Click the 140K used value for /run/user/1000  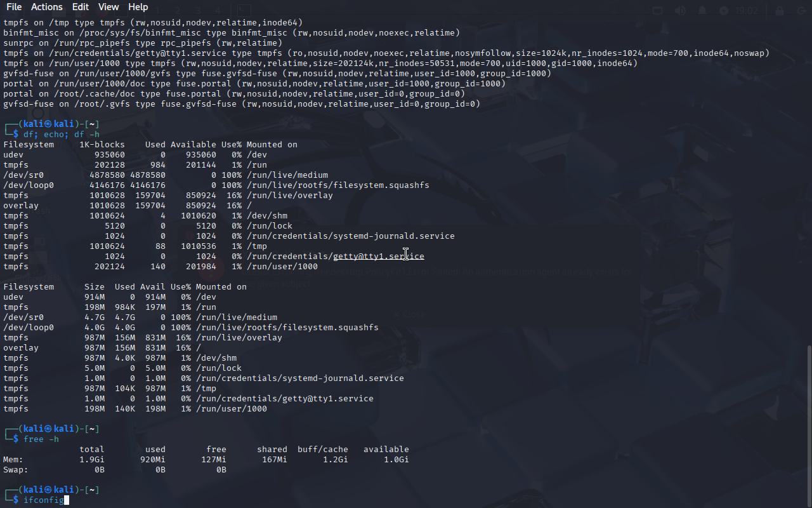125,409
